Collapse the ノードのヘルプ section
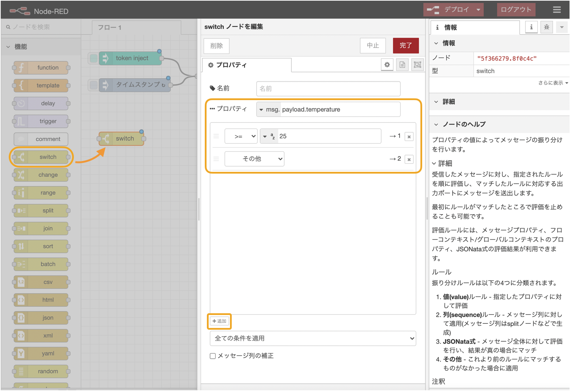 [499, 124]
